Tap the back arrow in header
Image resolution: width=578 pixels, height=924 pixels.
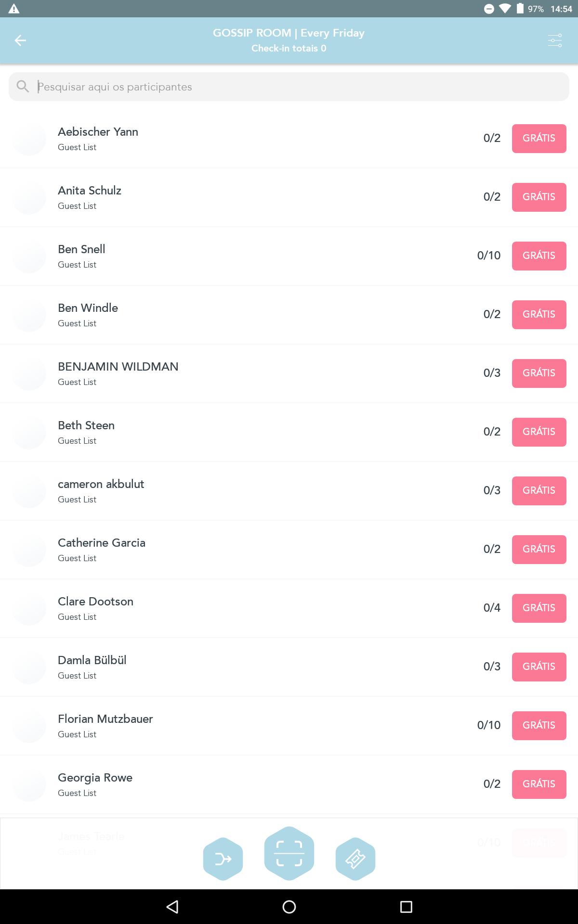tap(20, 40)
